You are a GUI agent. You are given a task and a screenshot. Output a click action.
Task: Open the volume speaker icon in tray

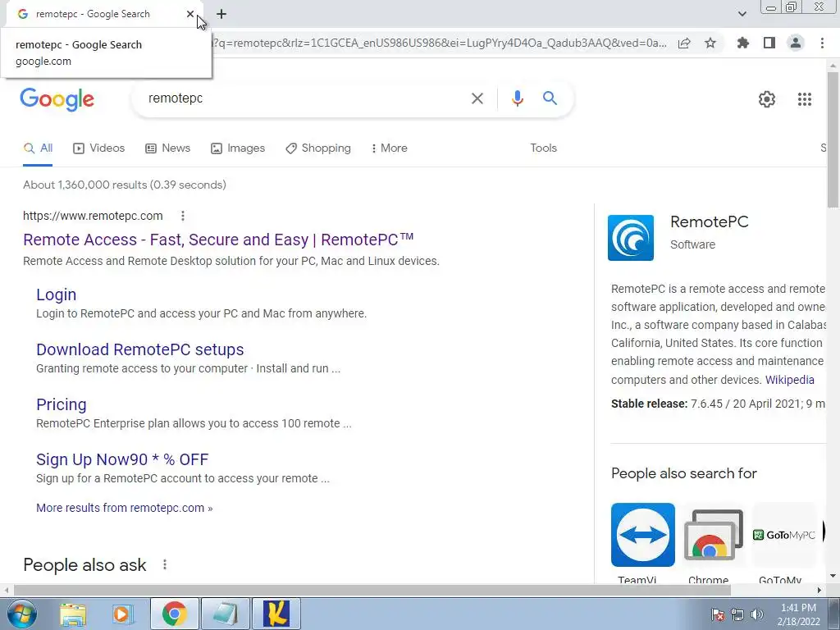pyautogui.click(x=757, y=614)
